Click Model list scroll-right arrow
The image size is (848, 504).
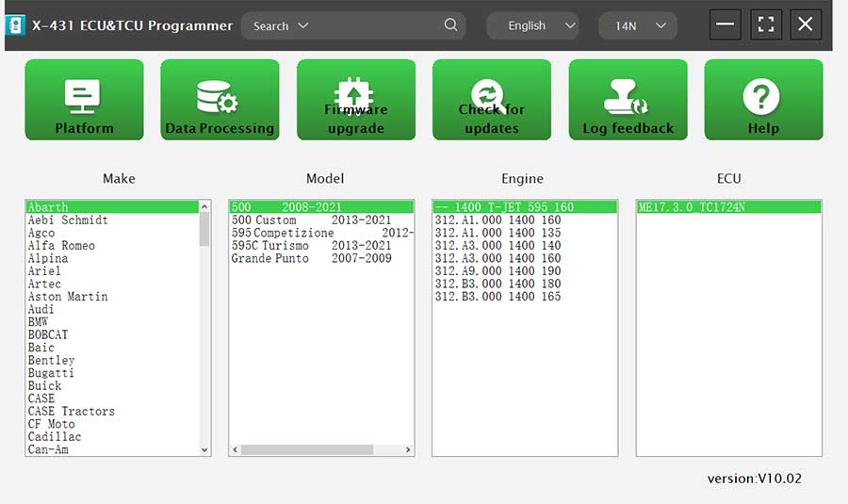tap(408, 449)
